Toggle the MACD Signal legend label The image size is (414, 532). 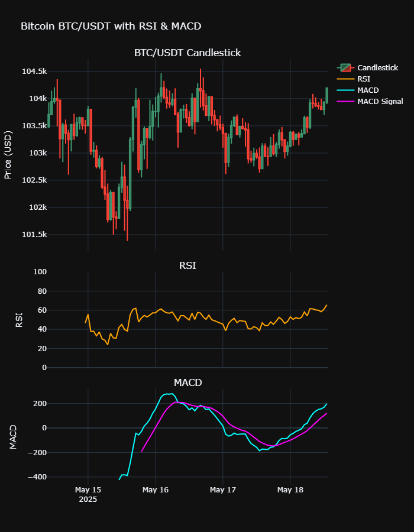(x=380, y=102)
